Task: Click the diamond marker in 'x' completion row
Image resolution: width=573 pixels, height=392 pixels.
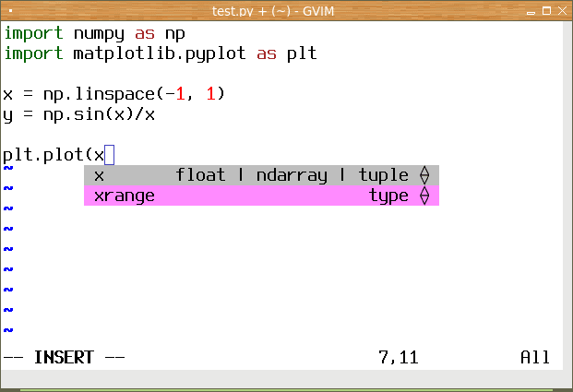Action: 424,175
